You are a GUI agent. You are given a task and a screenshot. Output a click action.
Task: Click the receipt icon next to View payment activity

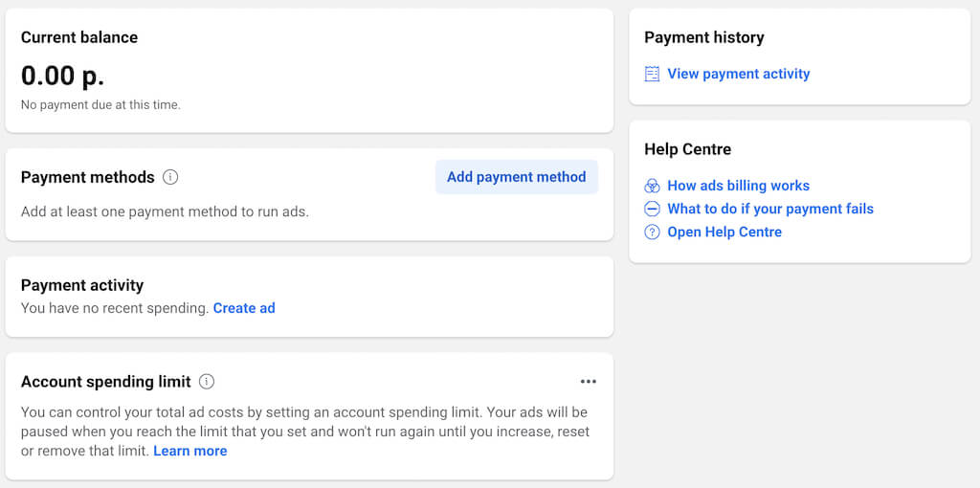point(653,74)
